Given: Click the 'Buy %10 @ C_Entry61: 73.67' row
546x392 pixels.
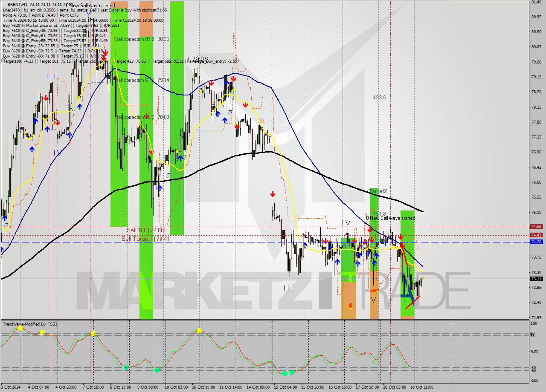Looking at the screenshot, I should pos(54,35).
